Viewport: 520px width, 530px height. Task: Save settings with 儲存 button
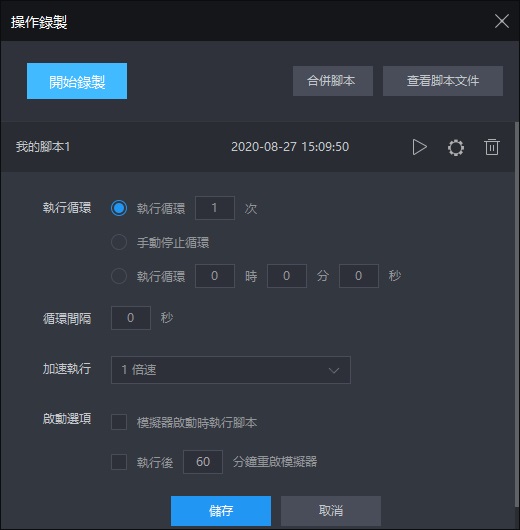point(221,511)
